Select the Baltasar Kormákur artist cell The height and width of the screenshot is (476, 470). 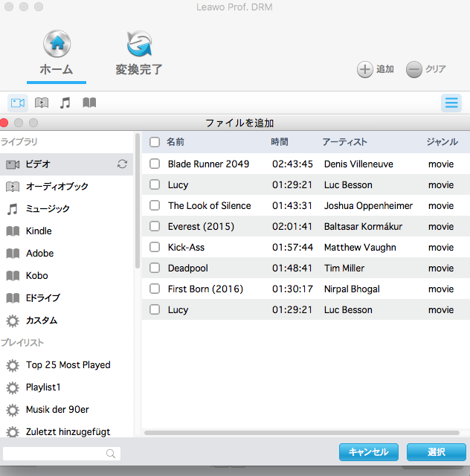[x=363, y=226]
